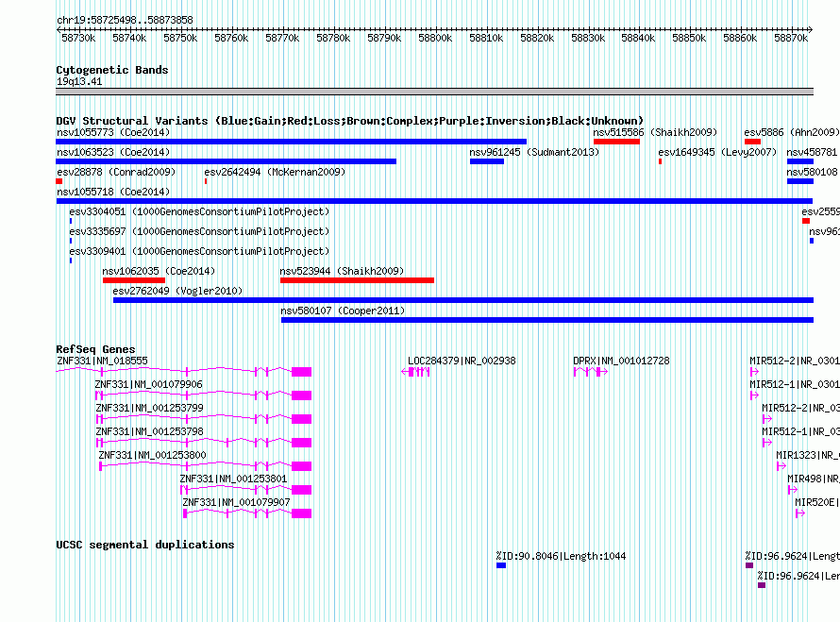The width and height of the screenshot is (840, 622).
Task: Click the DGV Structural Variants track title
Action: coord(349,121)
